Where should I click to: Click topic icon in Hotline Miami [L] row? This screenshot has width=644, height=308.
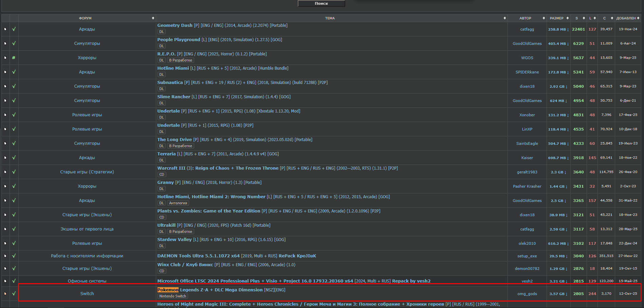5,72
